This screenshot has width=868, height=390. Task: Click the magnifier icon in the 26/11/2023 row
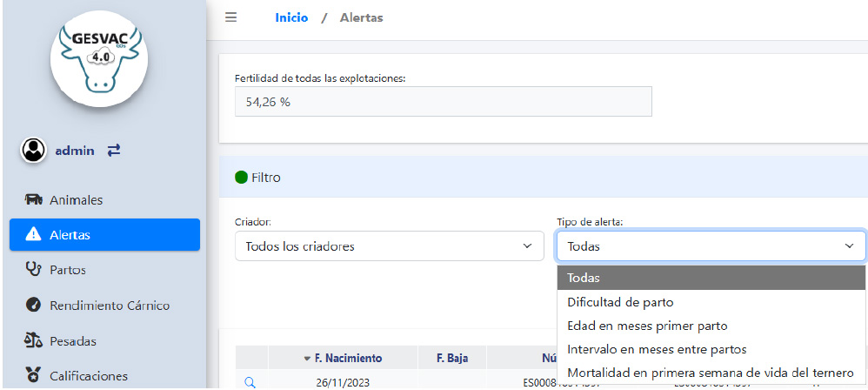pos(250,382)
